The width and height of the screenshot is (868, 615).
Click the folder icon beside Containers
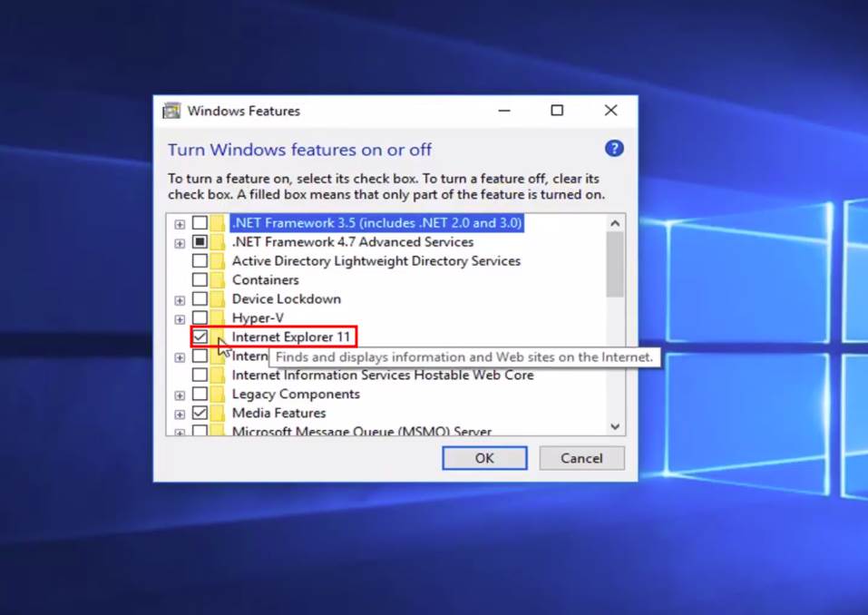tap(219, 279)
